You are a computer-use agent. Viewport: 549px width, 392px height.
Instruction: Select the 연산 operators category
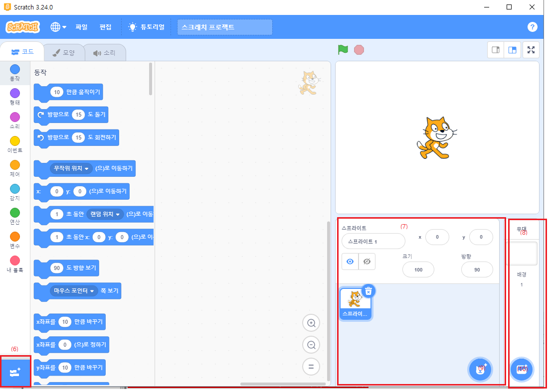[x=14, y=216]
